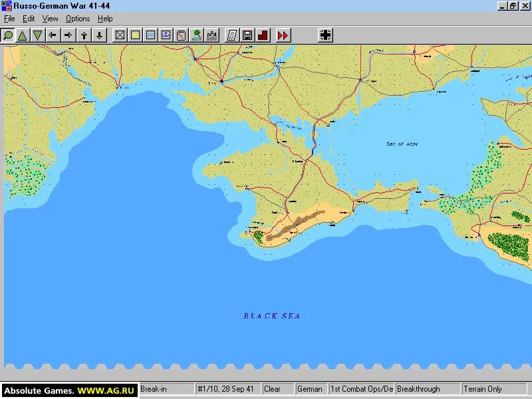The width and height of the screenshot is (532, 399).
Task: Click the green down-triangle toolbar icon
Action: coord(37,35)
